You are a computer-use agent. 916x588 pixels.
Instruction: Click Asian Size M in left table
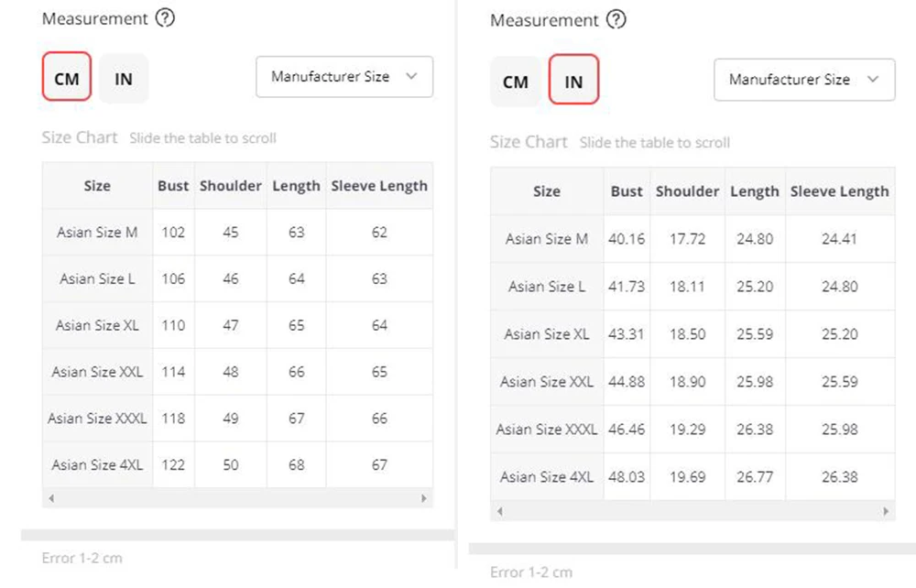click(x=97, y=232)
